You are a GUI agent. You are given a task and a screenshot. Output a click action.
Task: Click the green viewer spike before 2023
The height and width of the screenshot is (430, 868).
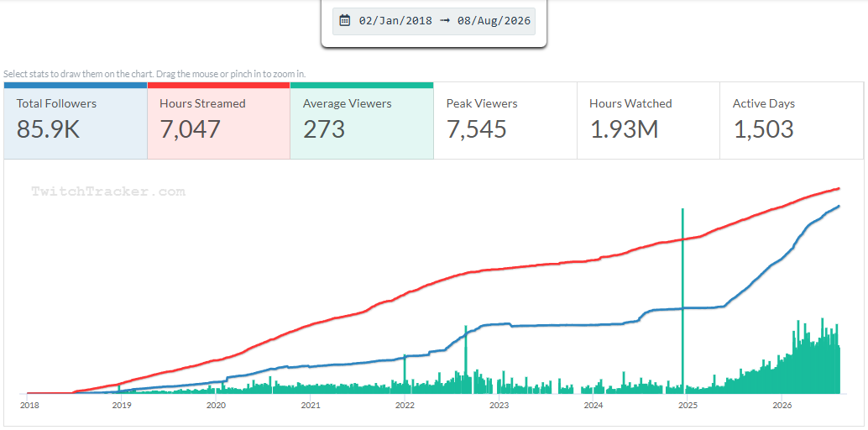[466, 359]
